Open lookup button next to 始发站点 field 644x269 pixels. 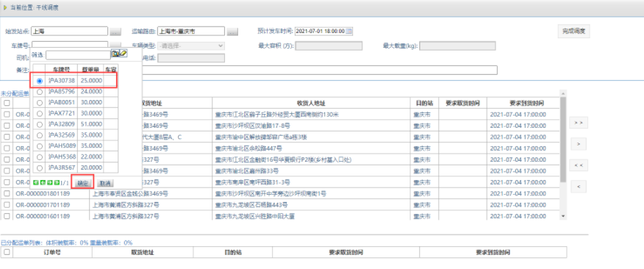(115, 31)
